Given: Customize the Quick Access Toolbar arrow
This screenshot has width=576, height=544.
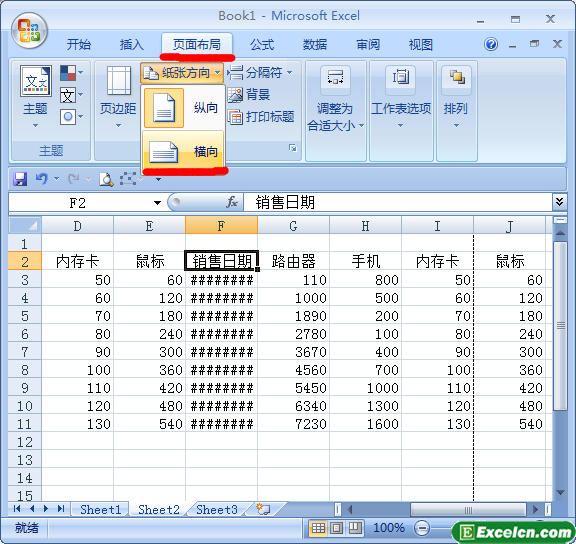Looking at the screenshot, I should pyautogui.click(x=158, y=180).
